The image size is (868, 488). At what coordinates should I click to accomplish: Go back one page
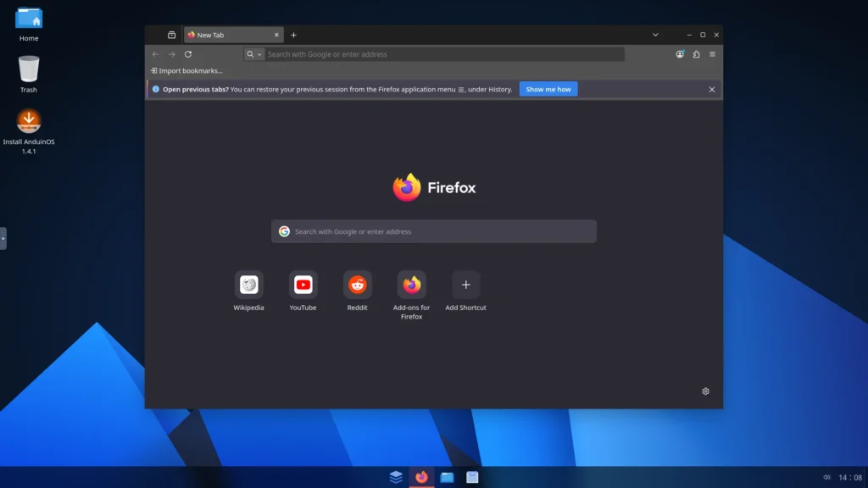[x=156, y=54]
